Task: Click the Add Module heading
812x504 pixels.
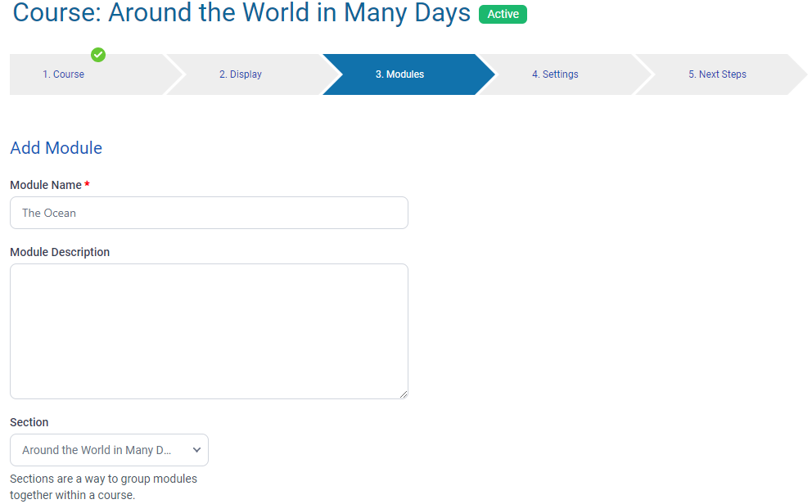Action: tap(56, 148)
